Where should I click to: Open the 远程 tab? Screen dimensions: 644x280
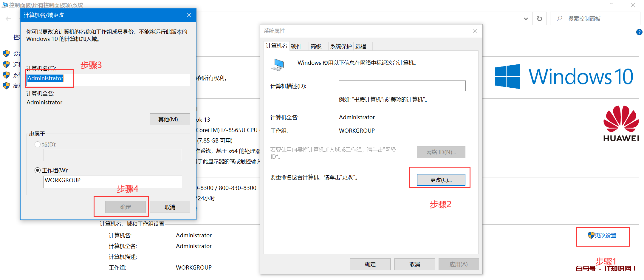(x=361, y=46)
